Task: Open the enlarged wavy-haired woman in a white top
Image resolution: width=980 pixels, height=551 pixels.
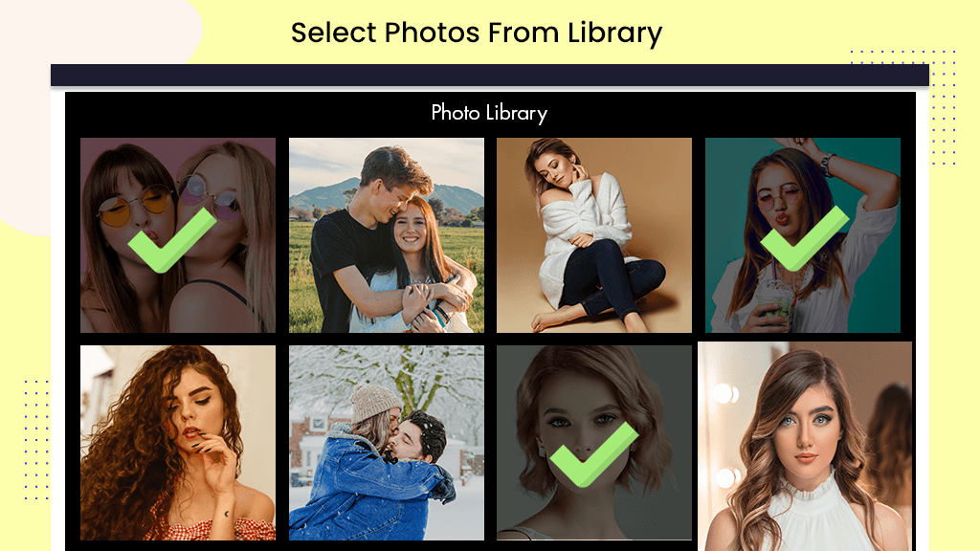Action: [x=805, y=446]
